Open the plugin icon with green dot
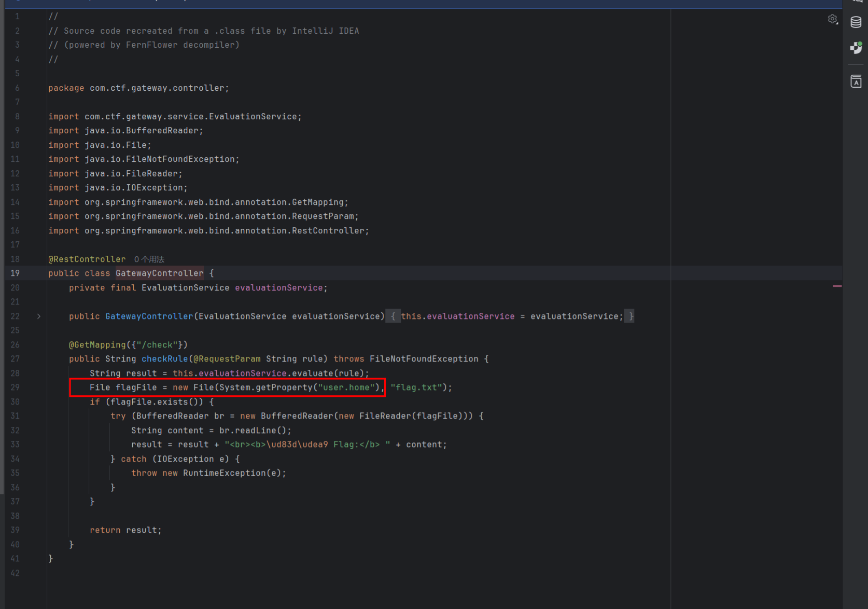868x609 pixels. pyautogui.click(x=856, y=48)
